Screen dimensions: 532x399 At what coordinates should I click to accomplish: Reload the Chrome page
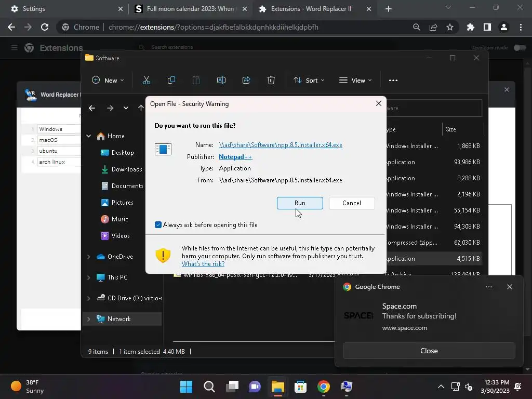(x=45, y=27)
